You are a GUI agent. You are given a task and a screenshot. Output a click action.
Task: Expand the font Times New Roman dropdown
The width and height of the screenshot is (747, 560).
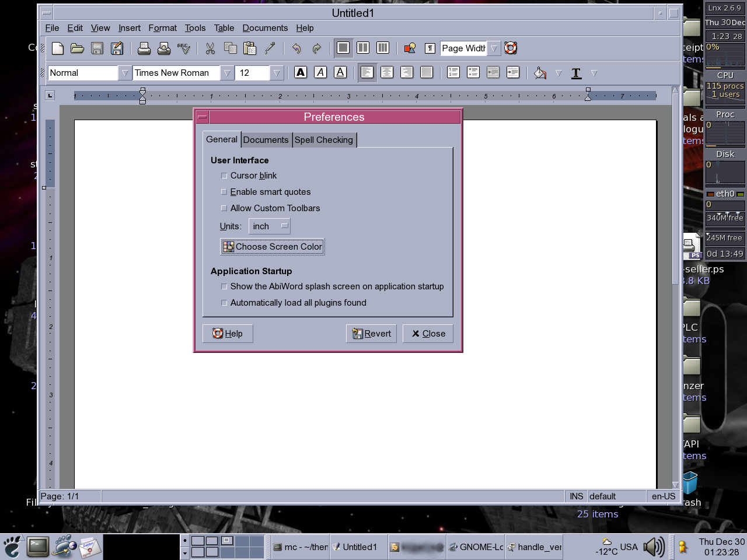pos(226,73)
